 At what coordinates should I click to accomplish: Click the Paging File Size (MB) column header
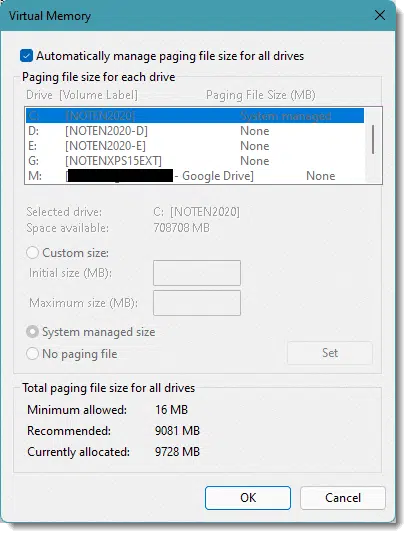click(x=260, y=95)
